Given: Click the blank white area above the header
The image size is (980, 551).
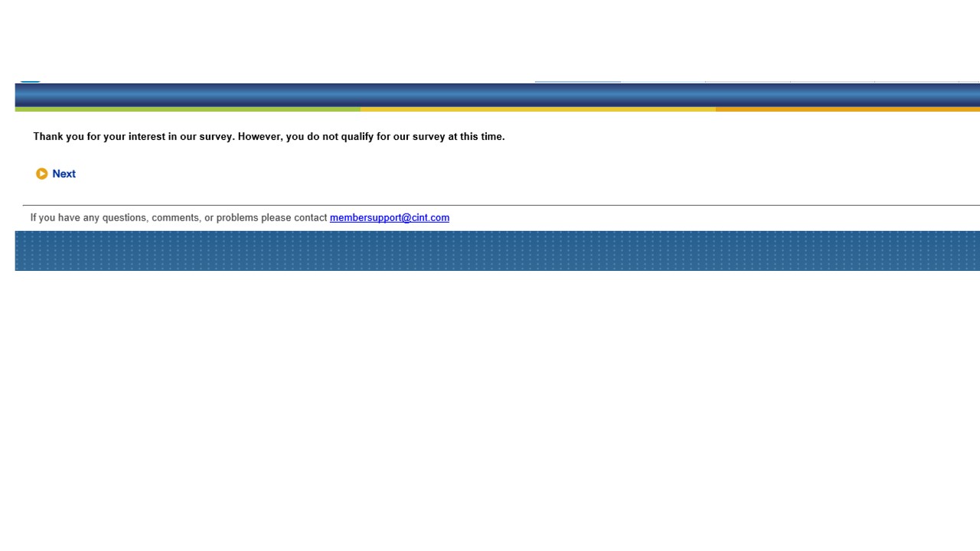Looking at the screenshot, I should [490, 38].
